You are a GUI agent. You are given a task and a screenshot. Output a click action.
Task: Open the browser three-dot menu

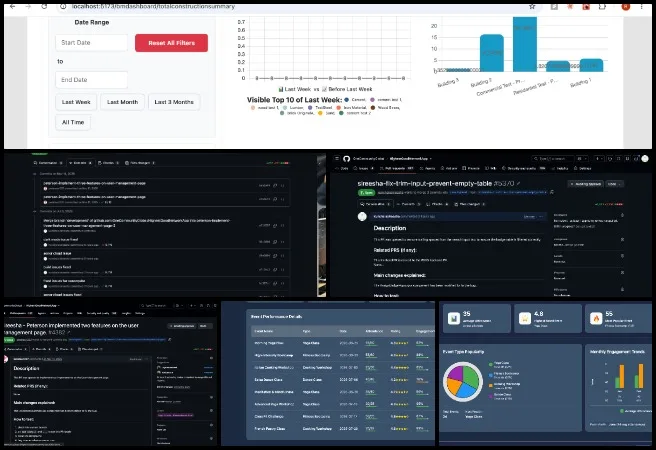click(x=642, y=6)
